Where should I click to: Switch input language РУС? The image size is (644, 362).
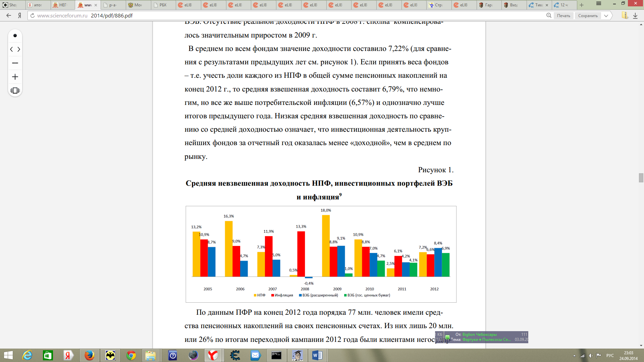click(610, 356)
